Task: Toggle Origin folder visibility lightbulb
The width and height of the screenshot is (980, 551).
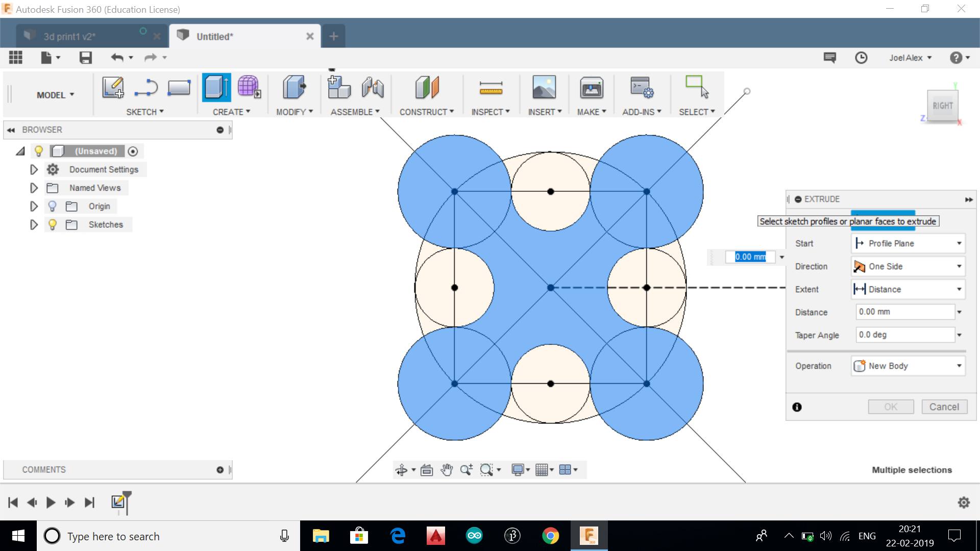Action: tap(52, 206)
